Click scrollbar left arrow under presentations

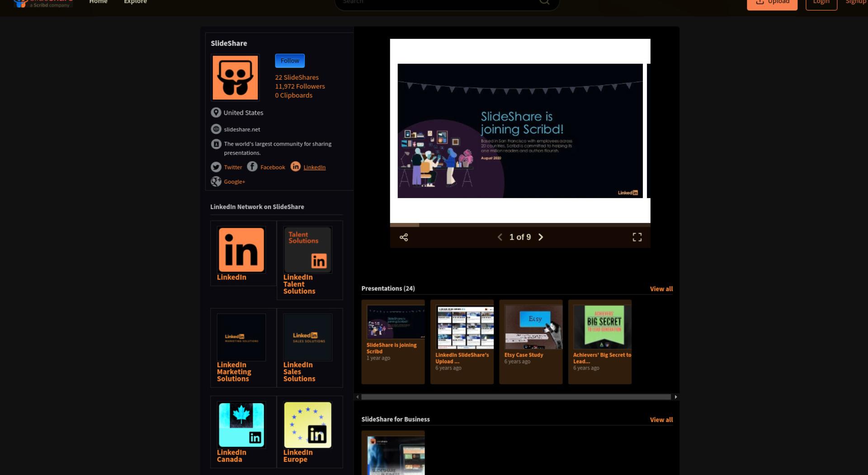(358, 397)
